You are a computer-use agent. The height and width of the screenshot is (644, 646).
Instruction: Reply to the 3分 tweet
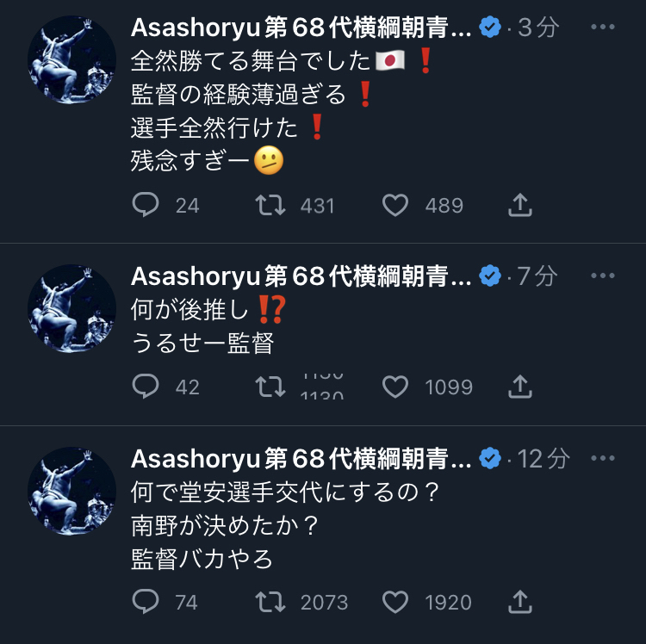(x=146, y=205)
